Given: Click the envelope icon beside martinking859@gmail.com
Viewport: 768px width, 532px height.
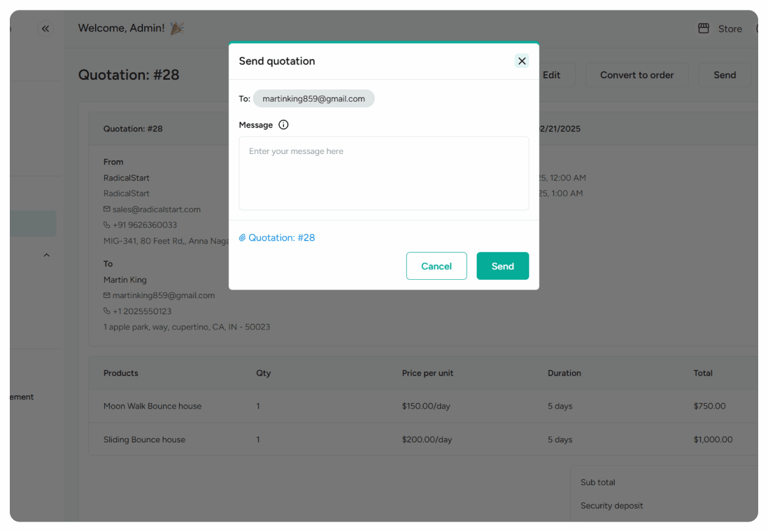Looking at the screenshot, I should (107, 295).
